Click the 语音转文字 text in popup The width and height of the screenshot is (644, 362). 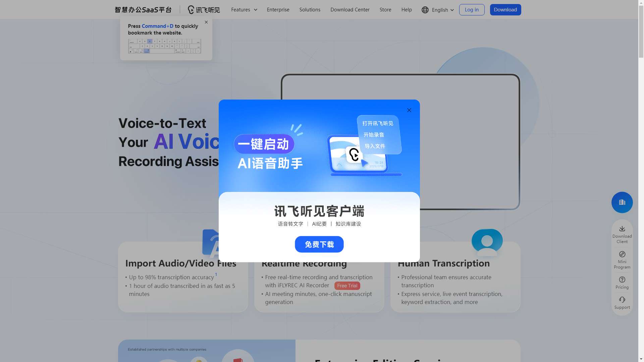pos(290,224)
